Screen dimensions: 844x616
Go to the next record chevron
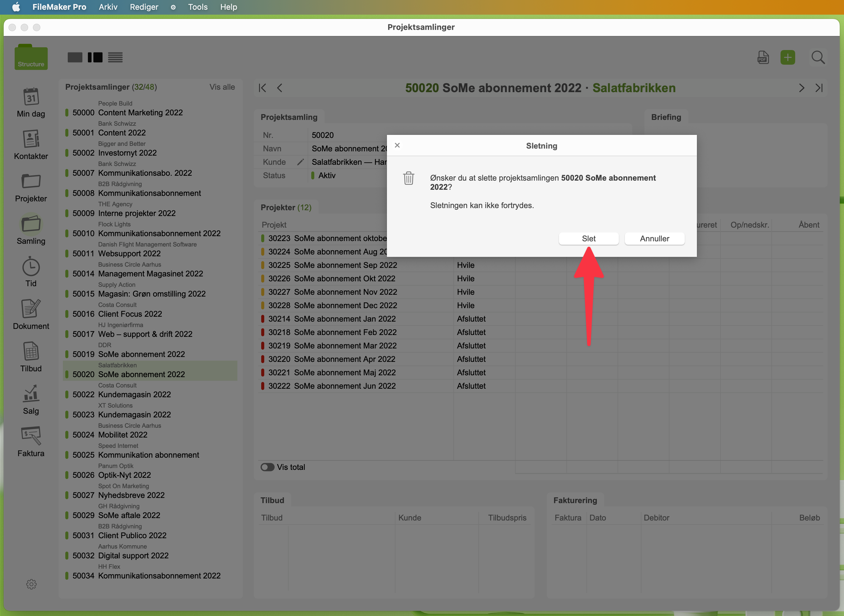click(802, 88)
